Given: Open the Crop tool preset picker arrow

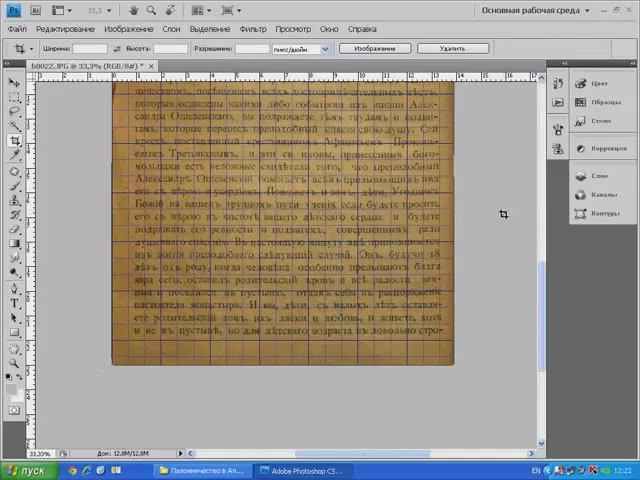Looking at the screenshot, I should (29, 48).
